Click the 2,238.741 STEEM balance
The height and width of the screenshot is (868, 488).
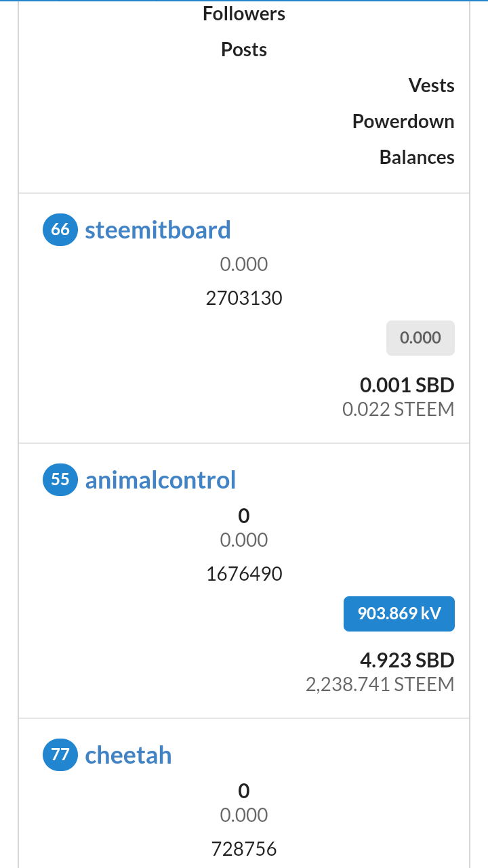tap(380, 684)
